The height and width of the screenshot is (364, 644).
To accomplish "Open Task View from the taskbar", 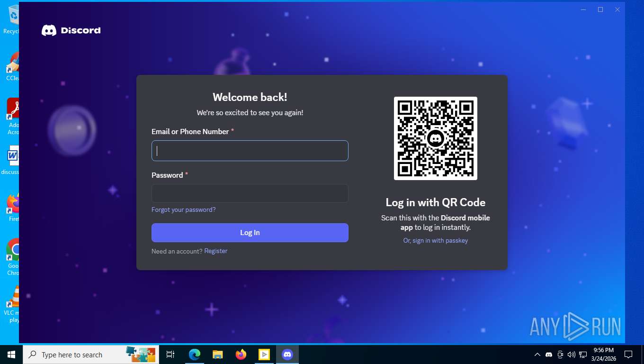I will click(x=171, y=355).
